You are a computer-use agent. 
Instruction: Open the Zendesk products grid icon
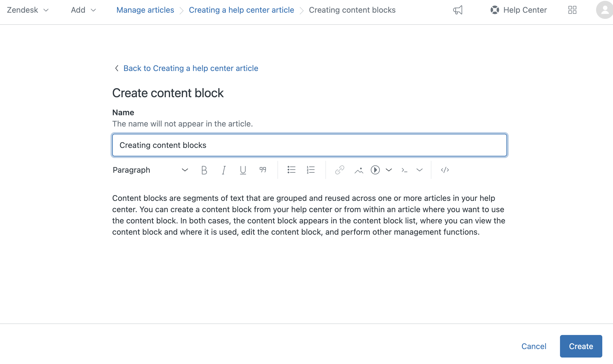(x=572, y=10)
